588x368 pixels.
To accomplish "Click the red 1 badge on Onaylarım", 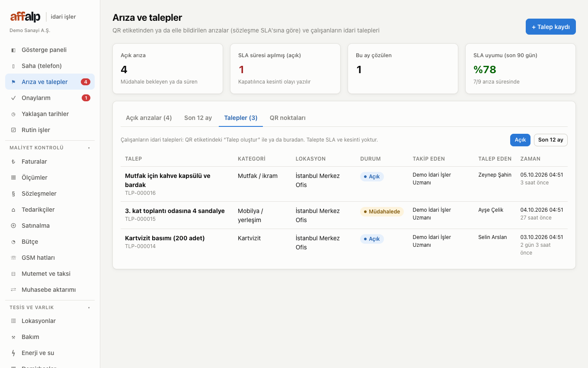I will 86,98.
